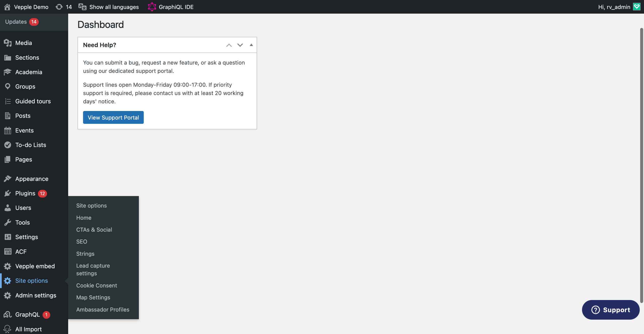Click the Media library icon in sidebar
The height and width of the screenshot is (334, 644).
pos(8,43)
